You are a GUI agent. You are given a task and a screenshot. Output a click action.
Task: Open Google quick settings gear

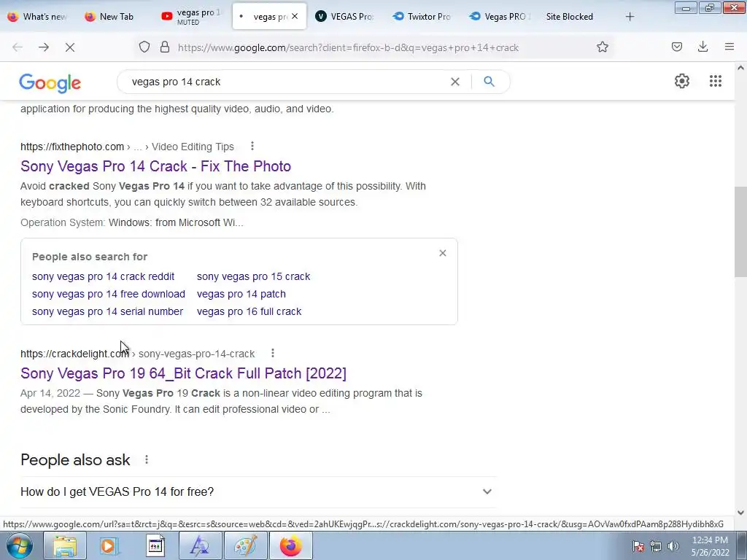[x=682, y=81]
